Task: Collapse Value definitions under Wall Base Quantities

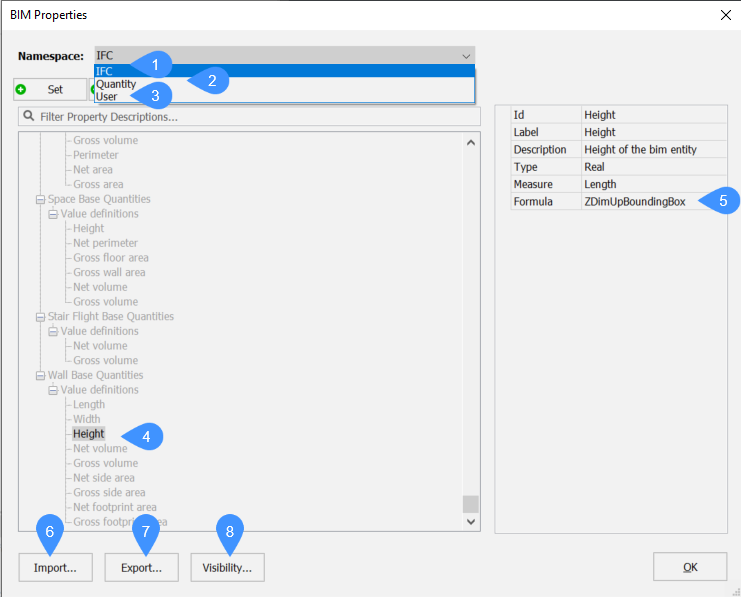Action: coord(54,390)
